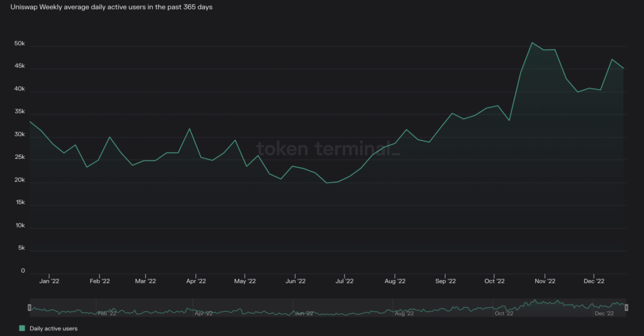This screenshot has width=644, height=336.
Task: Click the Jul '22 x-axis label
Action: tap(344, 281)
